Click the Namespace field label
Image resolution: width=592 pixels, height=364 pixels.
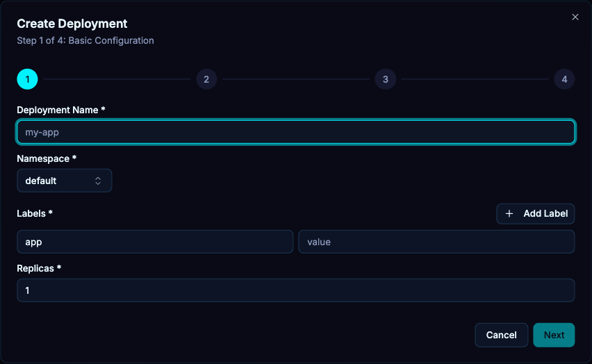(47, 158)
